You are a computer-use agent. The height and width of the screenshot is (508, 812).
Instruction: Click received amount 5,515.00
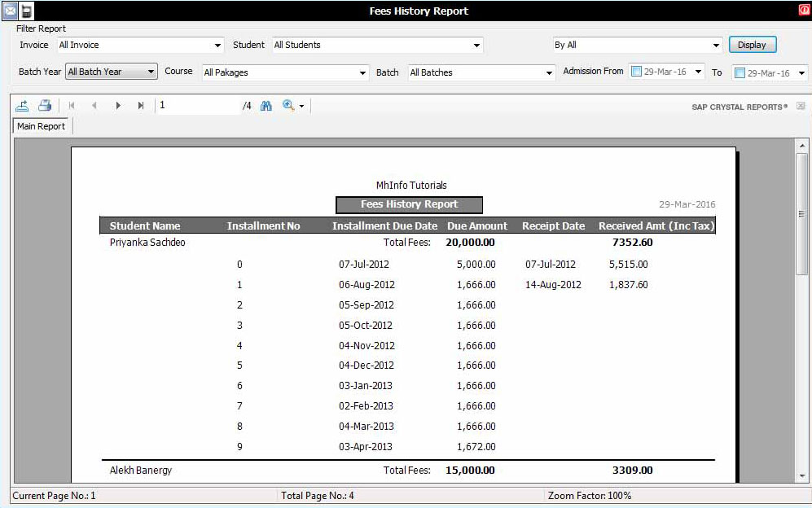pyautogui.click(x=628, y=264)
